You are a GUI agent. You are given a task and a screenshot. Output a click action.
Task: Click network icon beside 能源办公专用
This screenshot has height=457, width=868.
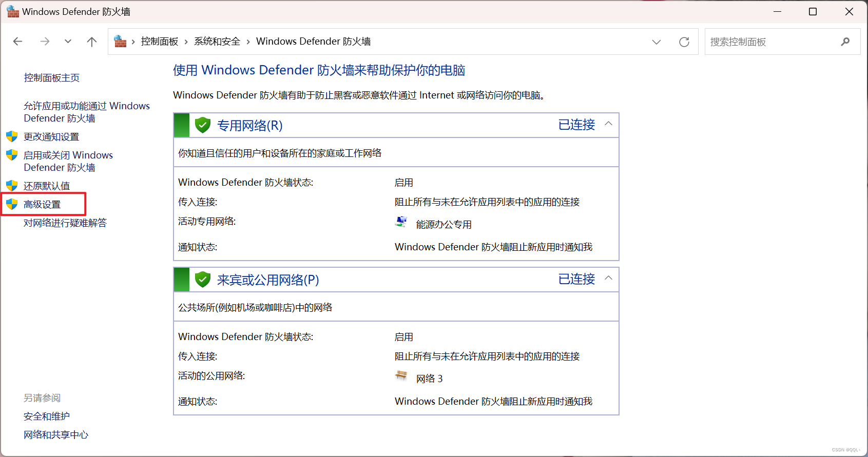coord(401,222)
